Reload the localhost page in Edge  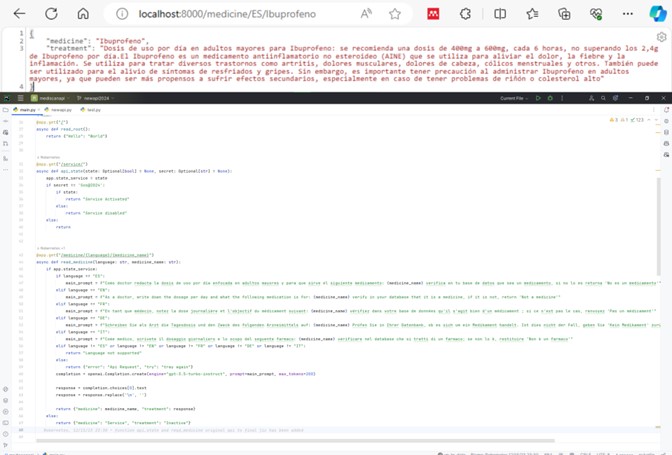(x=51, y=14)
